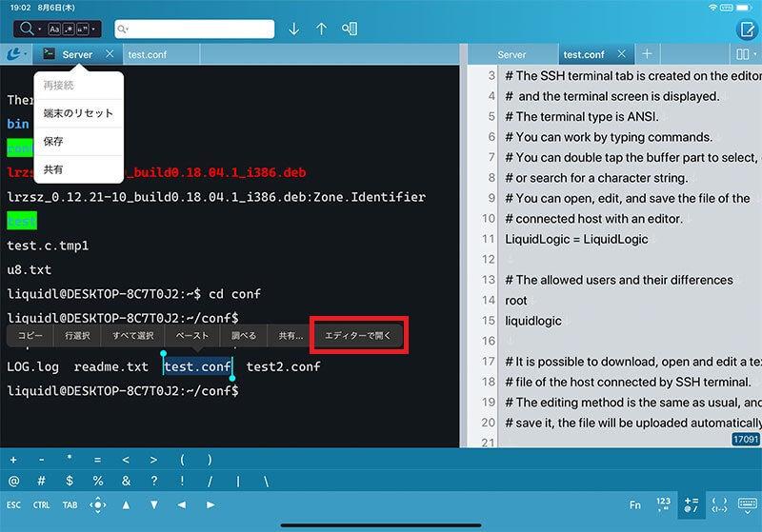Add a new tab with plus button
This screenshot has height=532, width=762.
tap(647, 54)
